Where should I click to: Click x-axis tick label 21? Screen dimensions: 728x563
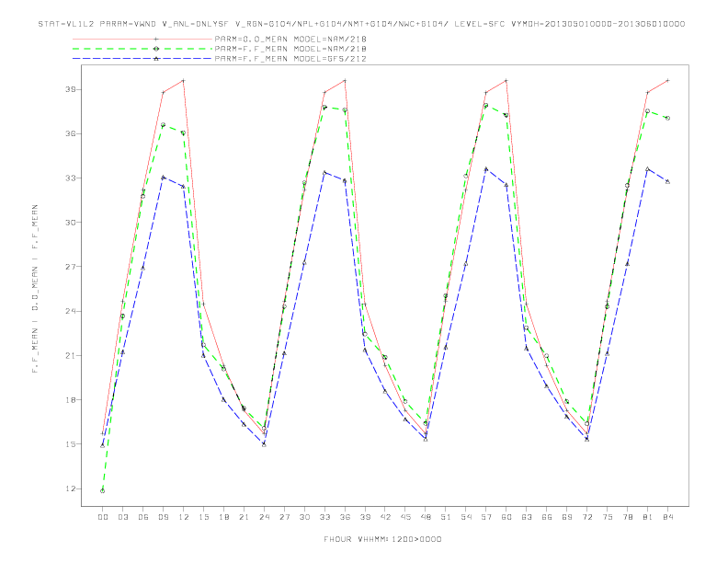(x=245, y=517)
